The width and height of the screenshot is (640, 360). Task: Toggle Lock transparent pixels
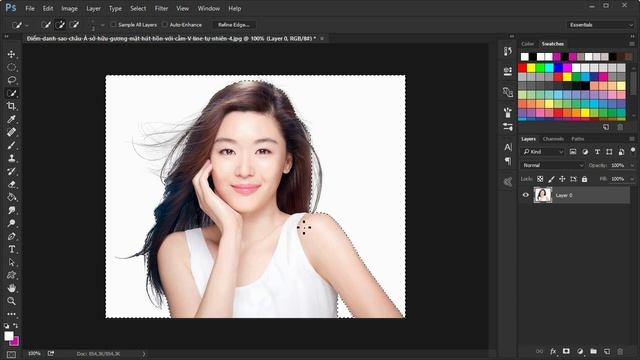pyautogui.click(x=540, y=179)
